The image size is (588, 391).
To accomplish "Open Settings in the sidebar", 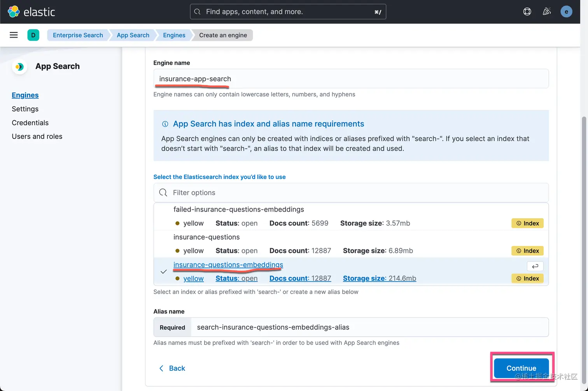I will [25, 109].
